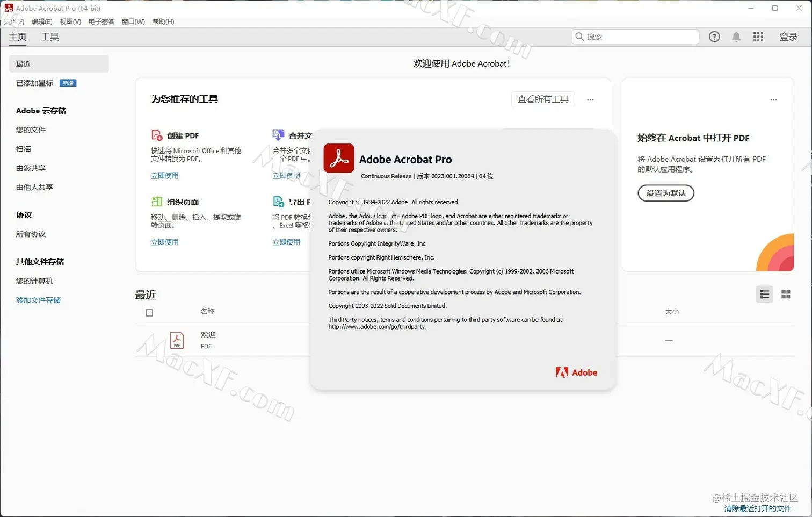
Task: Open the 视图(V) menu
Action: [x=70, y=21]
